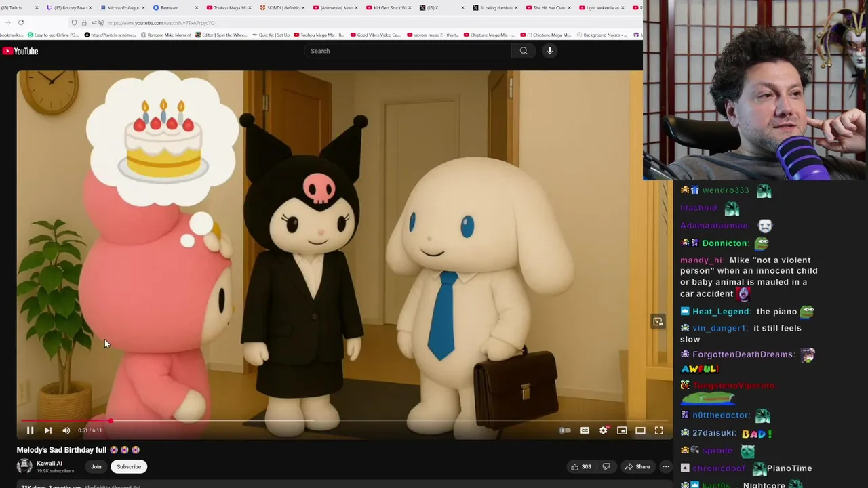Click Heat_Legend username in chat
This screenshot has height=488, width=868.
tap(721, 312)
